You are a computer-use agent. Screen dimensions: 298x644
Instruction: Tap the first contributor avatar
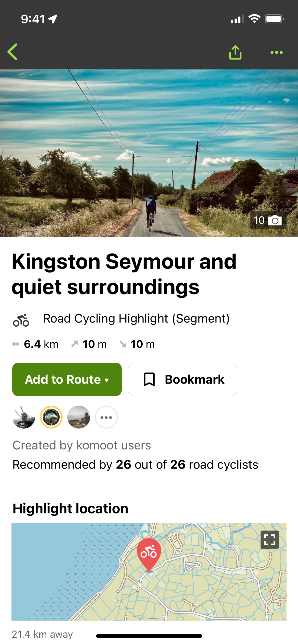pos(24,417)
